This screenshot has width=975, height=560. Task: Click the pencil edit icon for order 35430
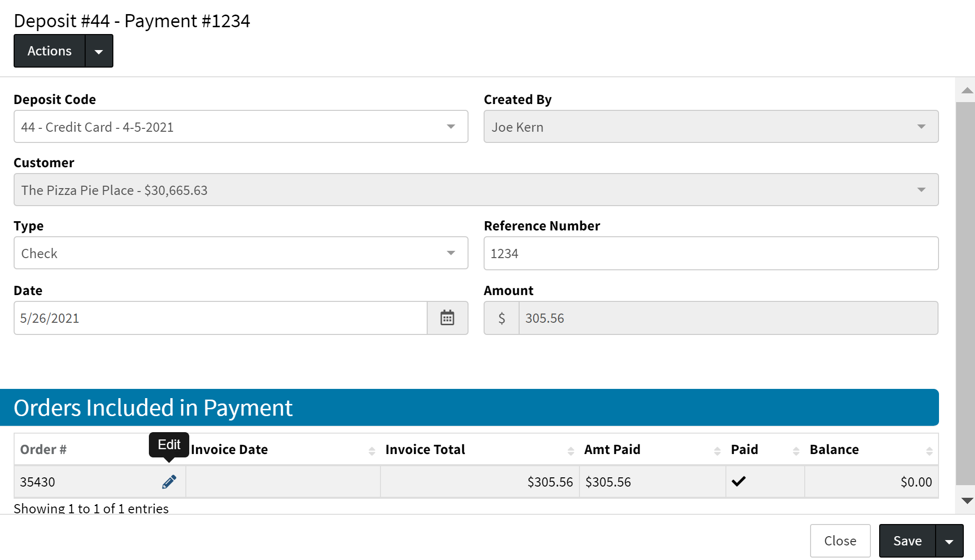click(169, 482)
